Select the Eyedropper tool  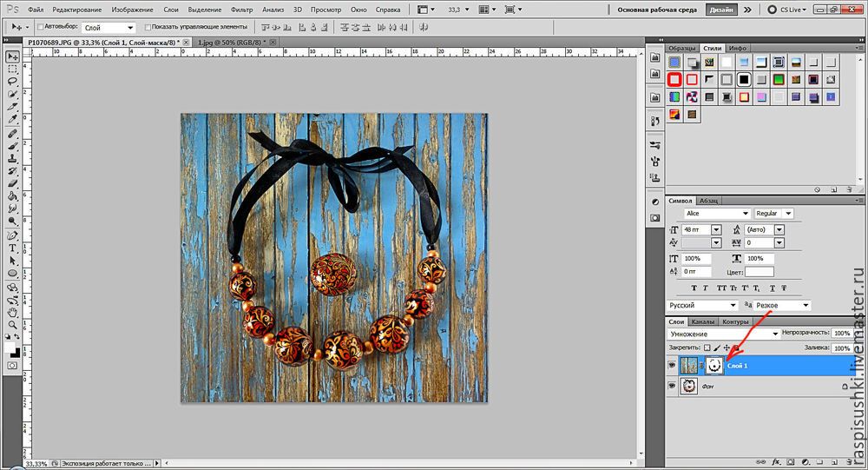click(x=13, y=119)
